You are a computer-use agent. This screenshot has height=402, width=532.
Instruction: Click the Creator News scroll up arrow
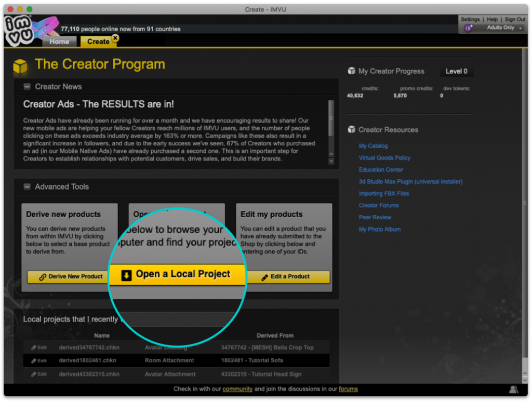click(x=331, y=154)
